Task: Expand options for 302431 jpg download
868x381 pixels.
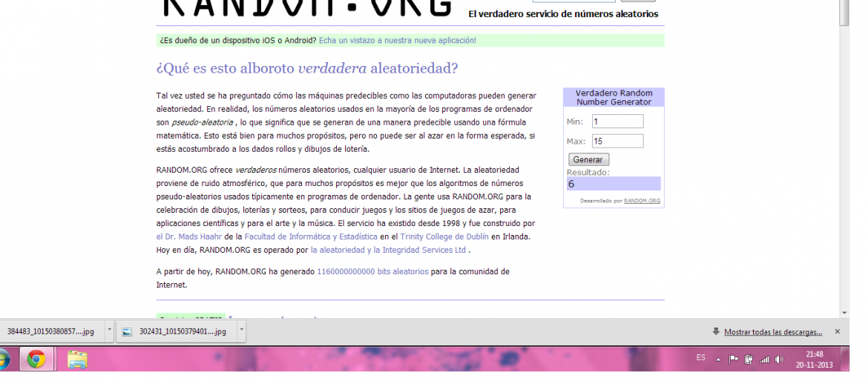Action: pos(241,331)
